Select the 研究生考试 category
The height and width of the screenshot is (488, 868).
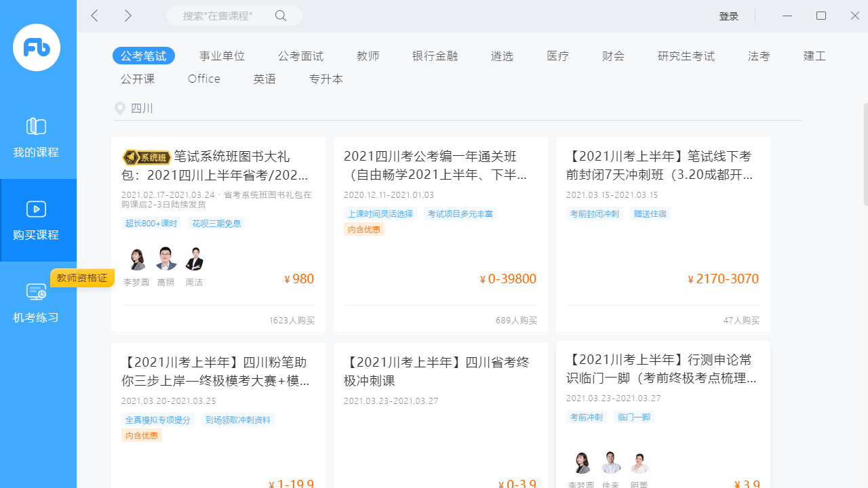pyautogui.click(x=686, y=56)
